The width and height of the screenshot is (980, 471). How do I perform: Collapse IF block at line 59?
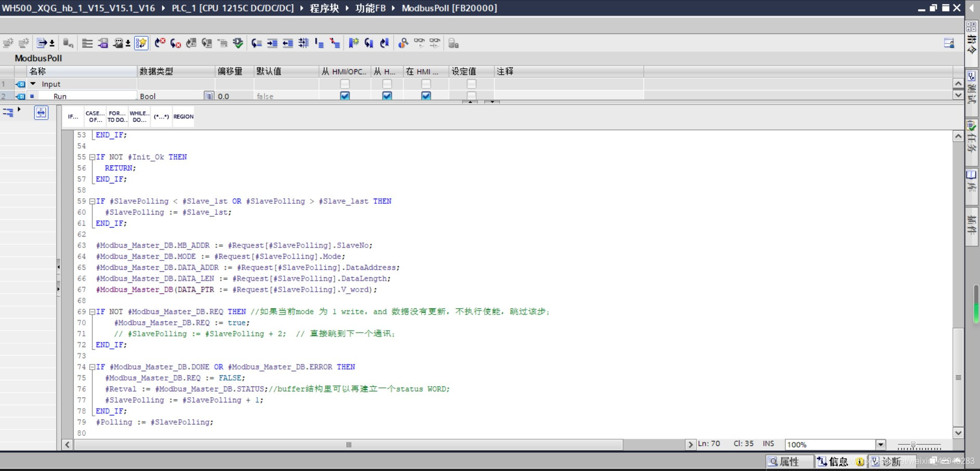[92, 201]
